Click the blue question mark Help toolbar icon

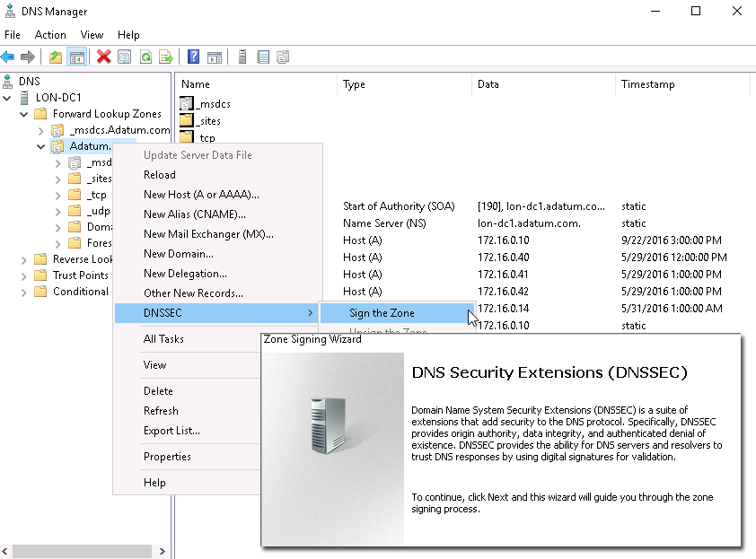point(193,57)
